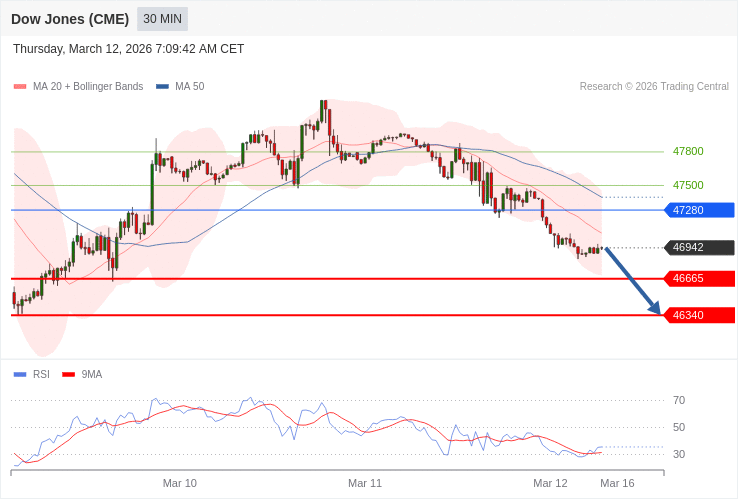Screen dimensions: 738x500
Task: Click the Mar 11 date marker
Action: 365,483
